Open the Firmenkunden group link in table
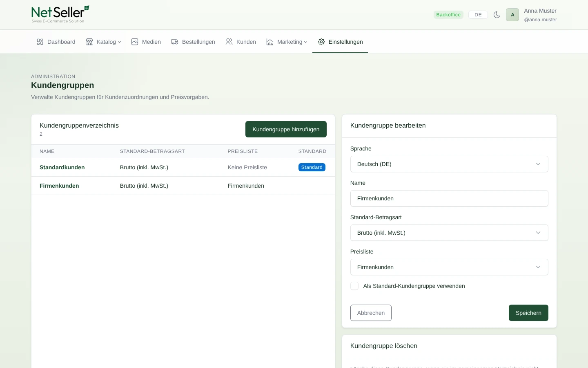 (x=59, y=186)
